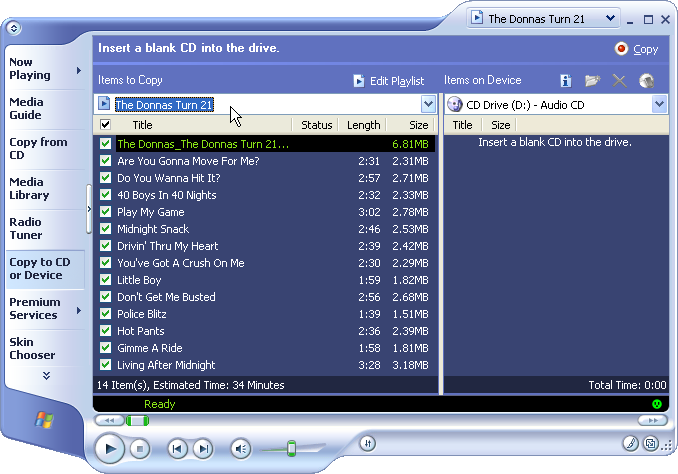Screen dimensions: 678x474
Task: Click the green status indicator icon
Action: pyautogui.click(x=656, y=404)
